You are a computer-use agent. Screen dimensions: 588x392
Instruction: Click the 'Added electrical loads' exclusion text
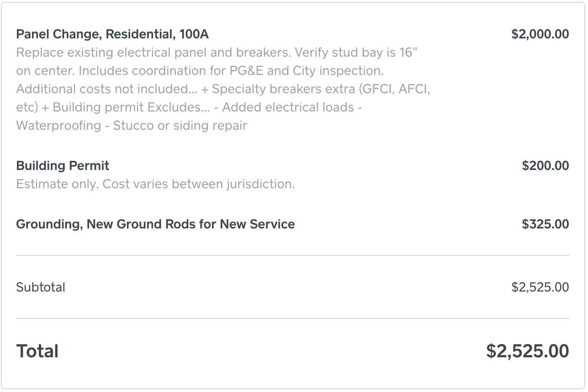coord(288,107)
